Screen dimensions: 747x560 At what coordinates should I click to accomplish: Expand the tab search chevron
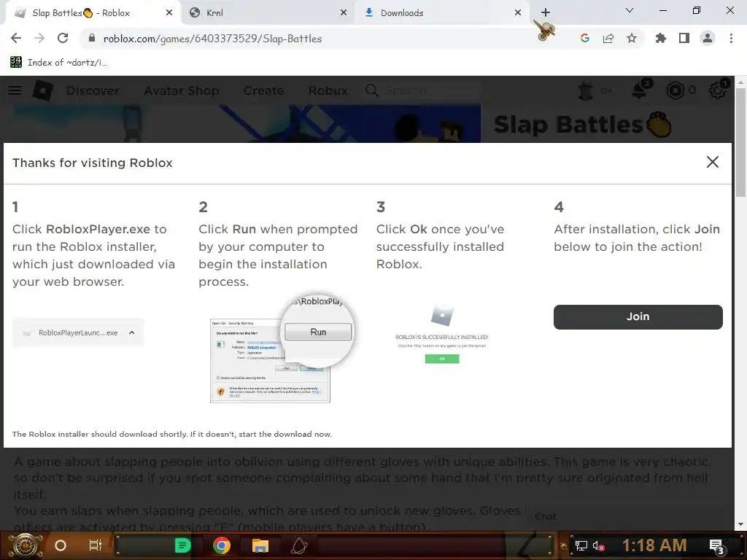coord(630,10)
